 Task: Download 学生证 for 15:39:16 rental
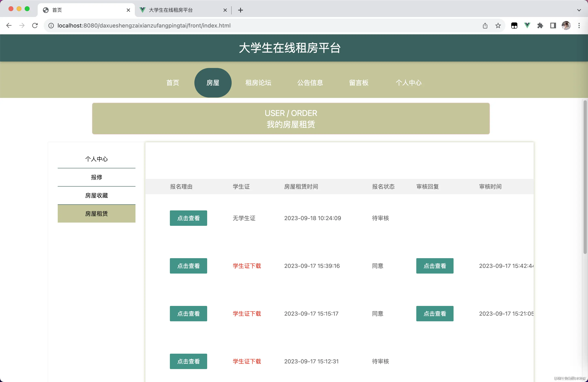247,266
